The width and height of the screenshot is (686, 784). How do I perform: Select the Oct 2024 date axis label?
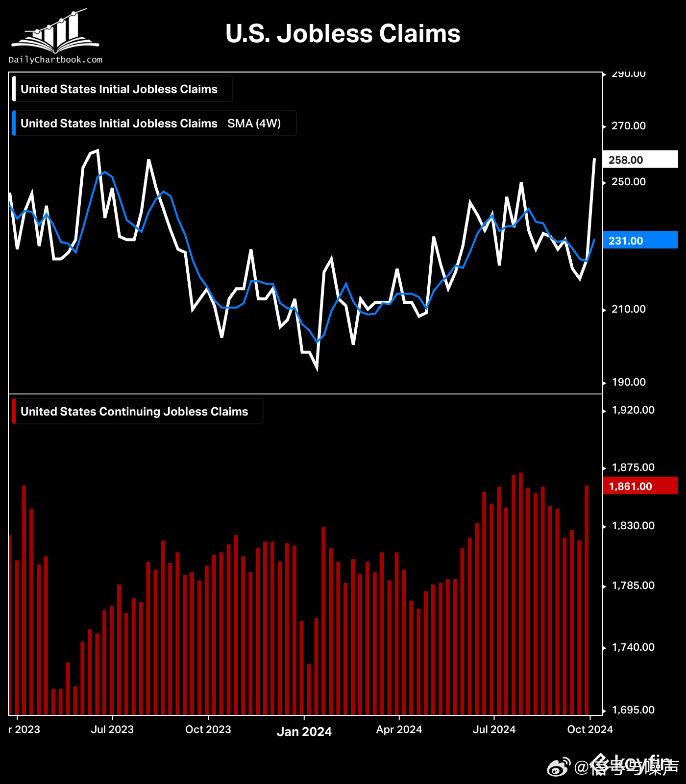click(589, 729)
